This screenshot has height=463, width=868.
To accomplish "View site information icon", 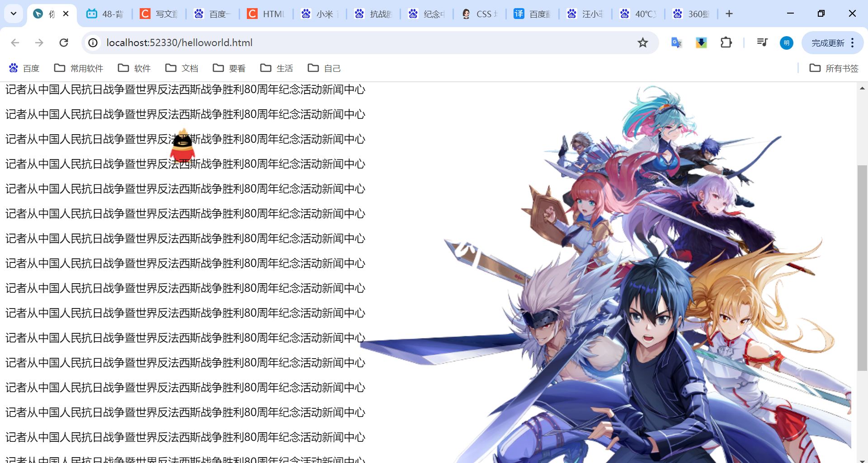I will [93, 42].
